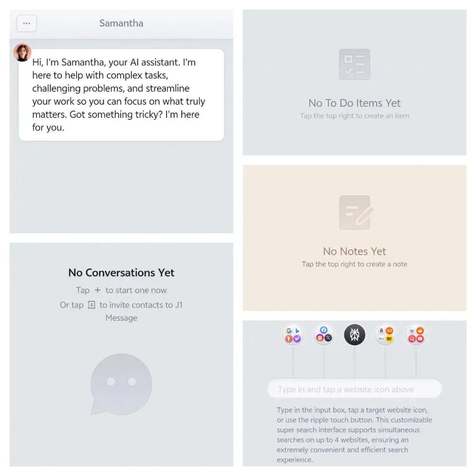The image size is (476, 476).
Task: Select the Wikipedia and Reddit group icon
Action: tap(416, 335)
